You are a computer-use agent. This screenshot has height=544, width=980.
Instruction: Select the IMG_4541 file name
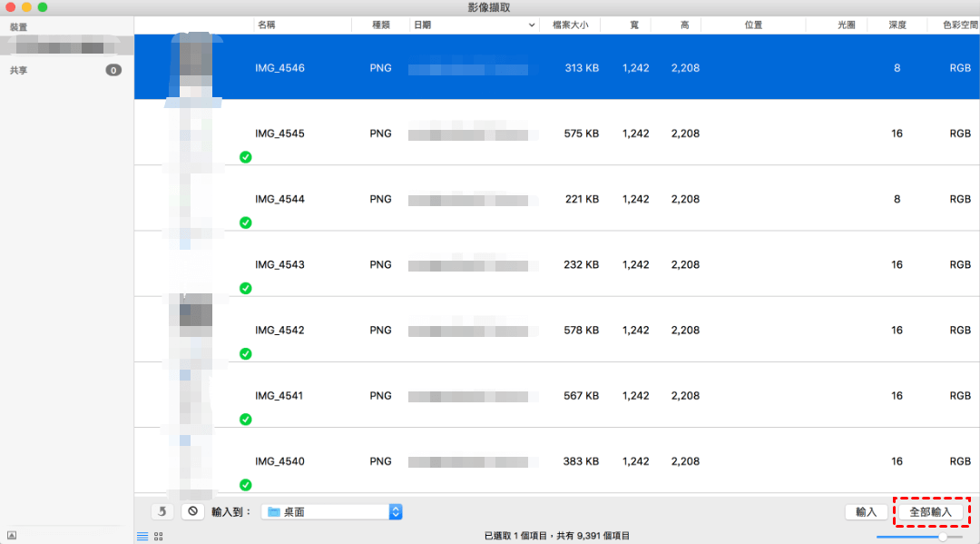(279, 396)
